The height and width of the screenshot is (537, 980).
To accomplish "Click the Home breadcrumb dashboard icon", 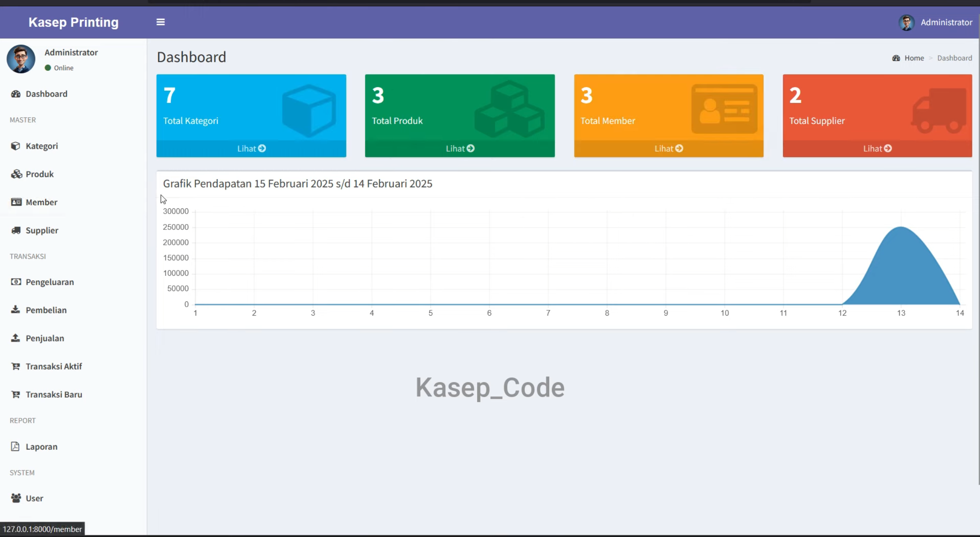I will point(896,58).
